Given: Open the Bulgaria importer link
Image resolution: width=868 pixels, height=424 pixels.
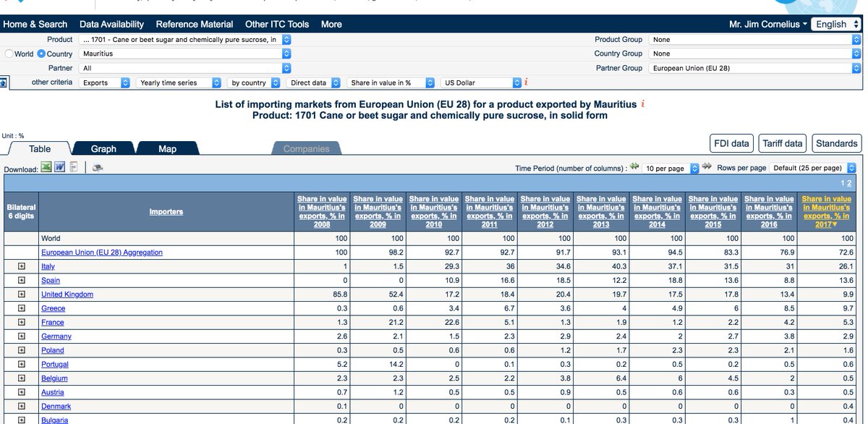Looking at the screenshot, I should click(x=55, y=420).
